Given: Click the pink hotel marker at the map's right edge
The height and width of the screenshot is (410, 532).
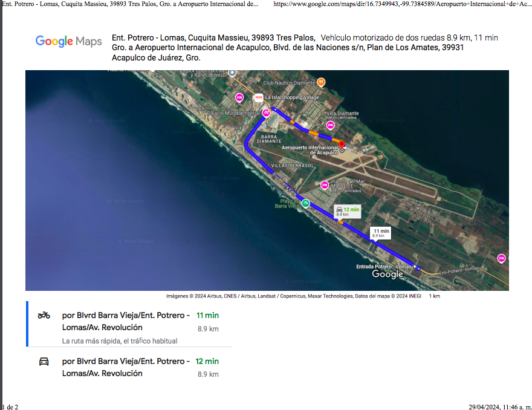Looking at the screenshot, I should point(501,258).
